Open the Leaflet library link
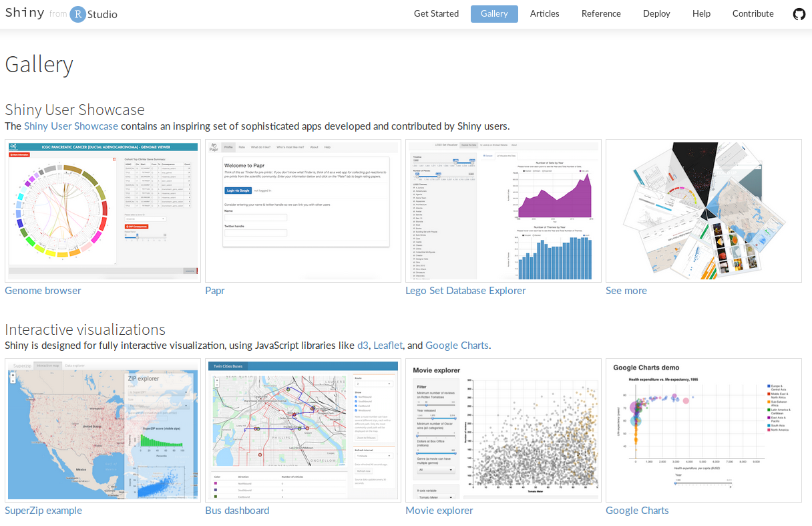The height and width of the screenshot is (526, 812). (388, 346)
